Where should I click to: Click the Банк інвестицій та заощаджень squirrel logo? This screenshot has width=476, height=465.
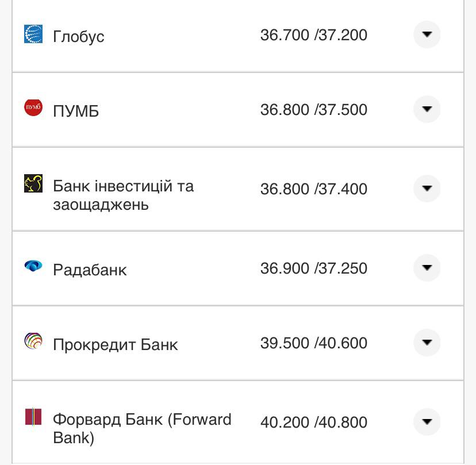point(33,183)
